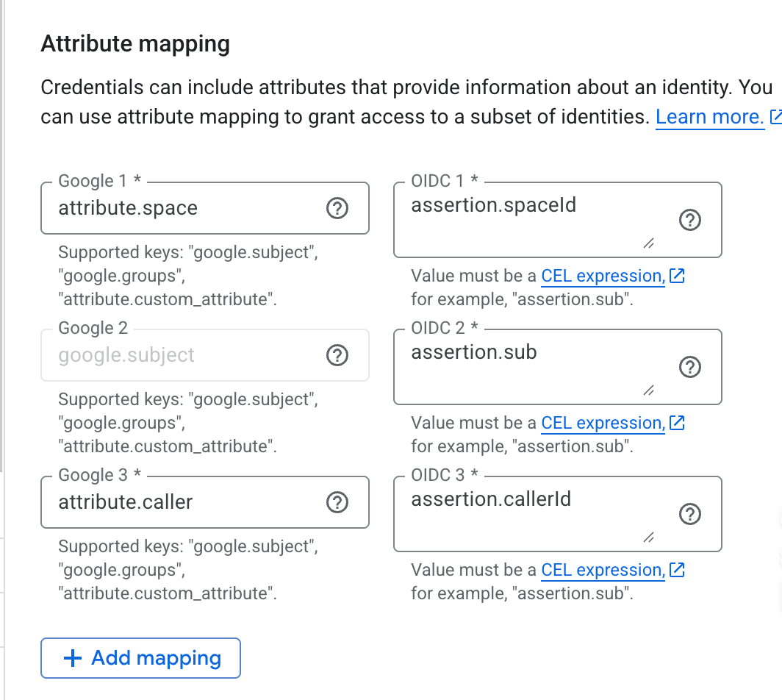Image resolution: width=782 pixels, height=700 pixels.
Task: Click external link icon next to first CEL expression
Action: pyautogui.click(x=676, y=275)
